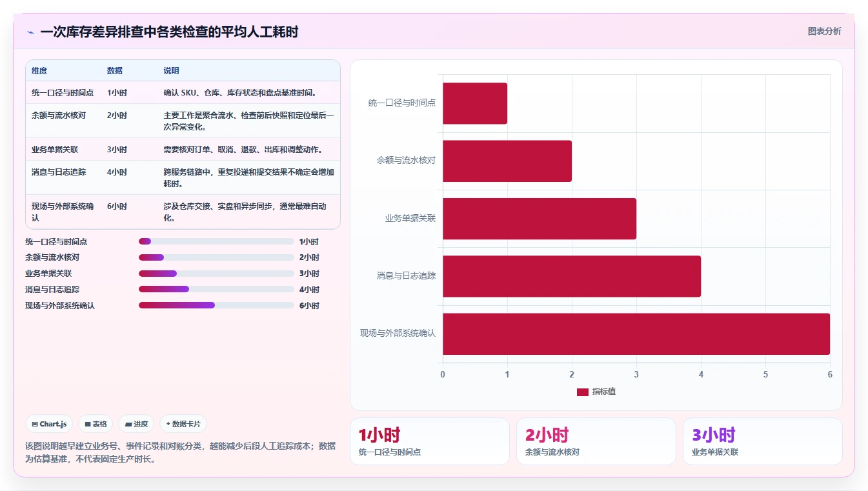
Task: Select the 统一口径与时间点 table row cell
Action: tap(63, 93)
